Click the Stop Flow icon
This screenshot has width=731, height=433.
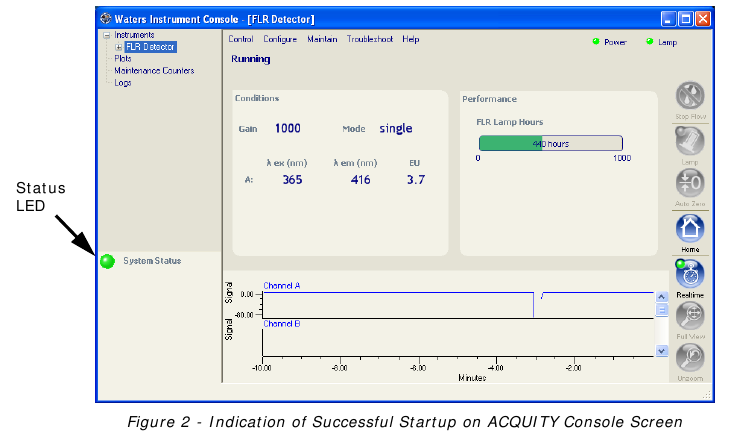(x=690, y=96)
